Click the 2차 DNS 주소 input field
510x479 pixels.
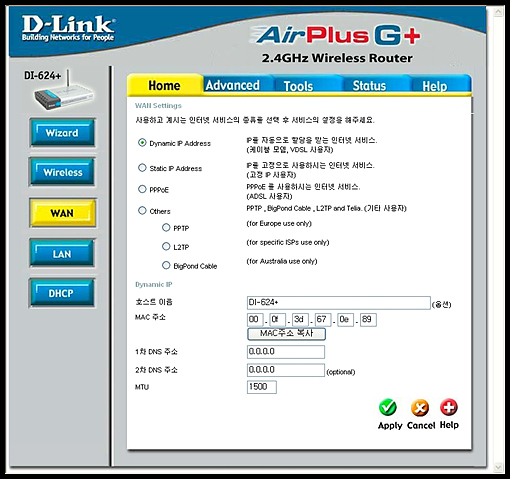click(286, 370)
